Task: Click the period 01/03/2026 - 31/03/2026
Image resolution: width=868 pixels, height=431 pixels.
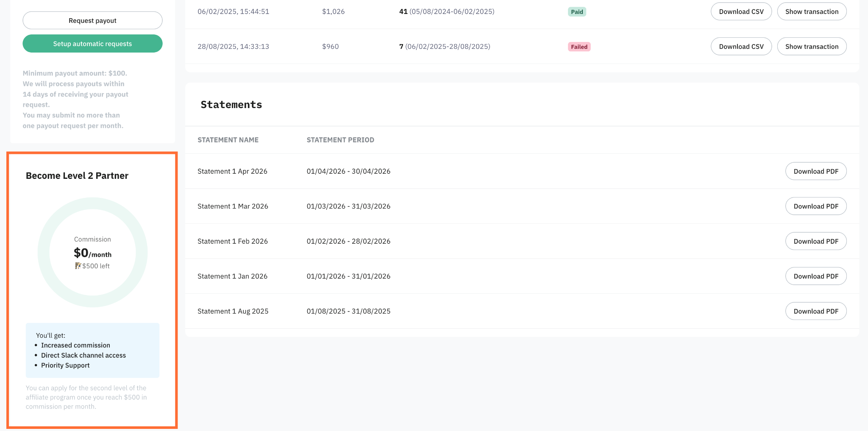Action: pyautogui.click(x=348, y=206)
